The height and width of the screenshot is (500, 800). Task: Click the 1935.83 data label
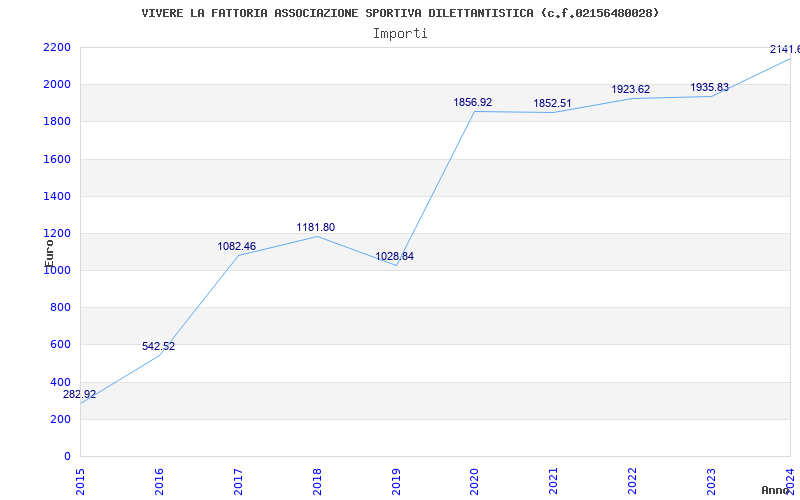[710, 88]
